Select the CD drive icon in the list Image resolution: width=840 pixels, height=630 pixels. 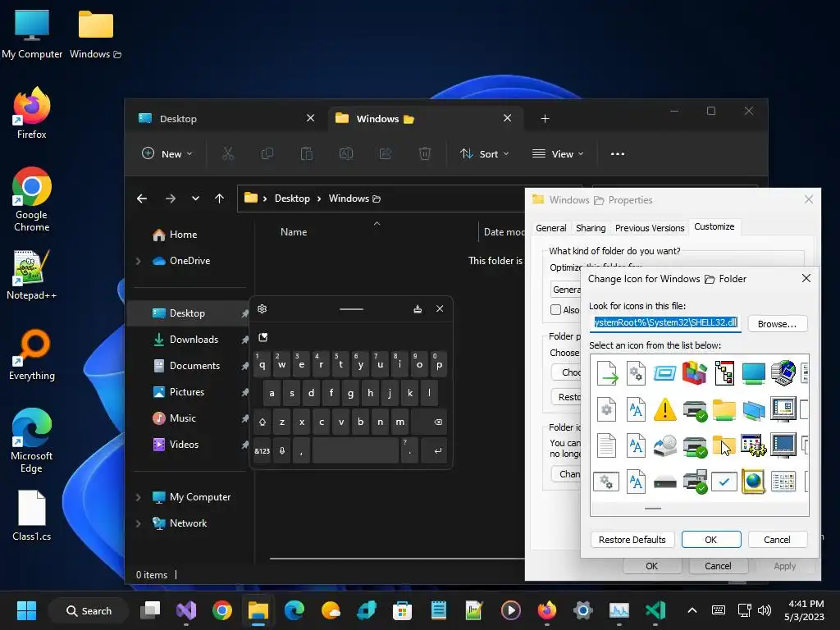[664, 445]
